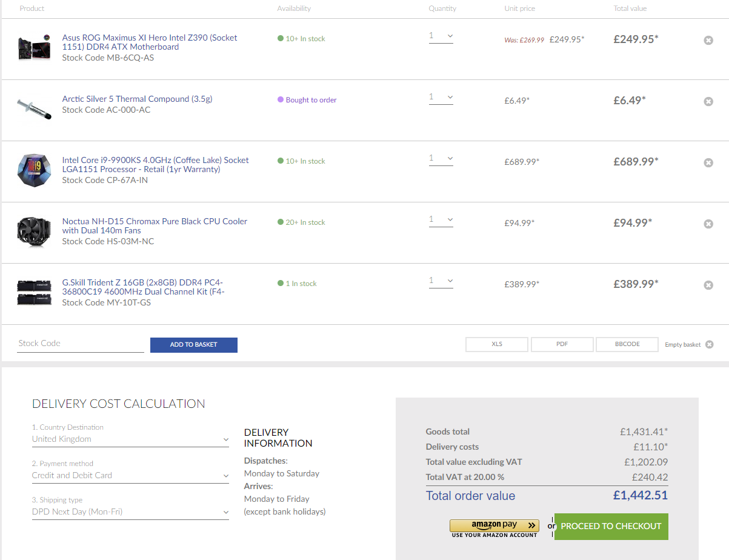The width and height of the screenshot is (729, 560).
Task: Open the Arctic Silver 5 Thermal Compound link
Action: [137, 99]
